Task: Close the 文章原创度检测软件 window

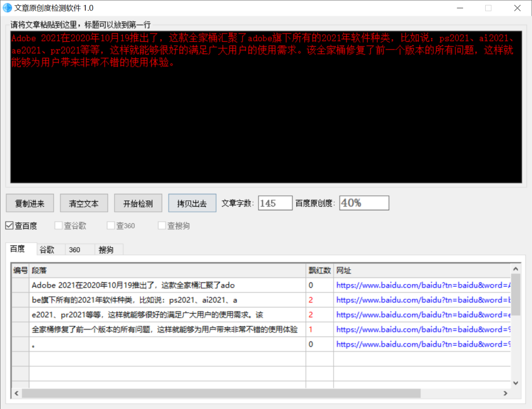Action: click(517, 8)
